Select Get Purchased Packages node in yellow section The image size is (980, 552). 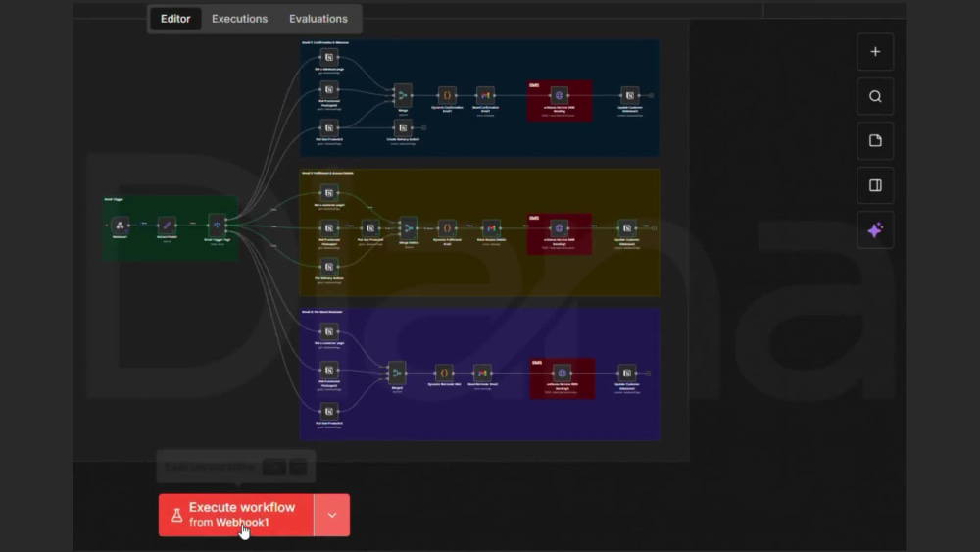click(x=329, y=228)
